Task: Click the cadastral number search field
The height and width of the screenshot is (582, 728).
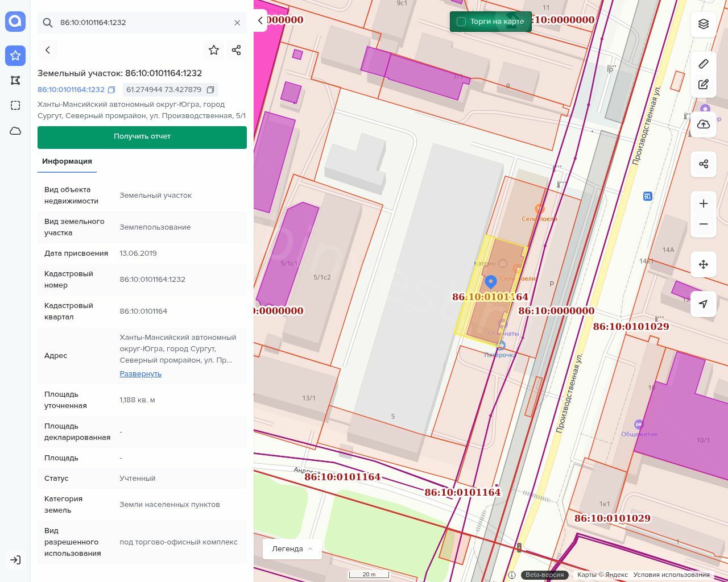Action: point(142,23)
